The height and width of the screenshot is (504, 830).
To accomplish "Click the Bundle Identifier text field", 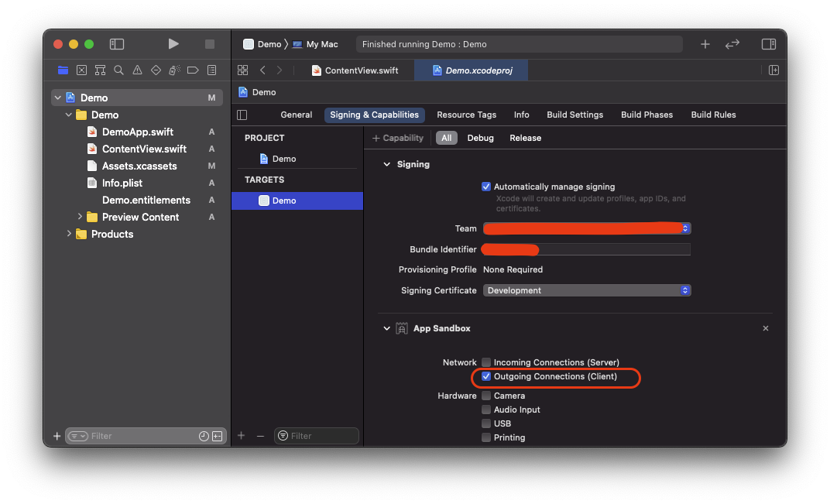I will pos(612,249).
